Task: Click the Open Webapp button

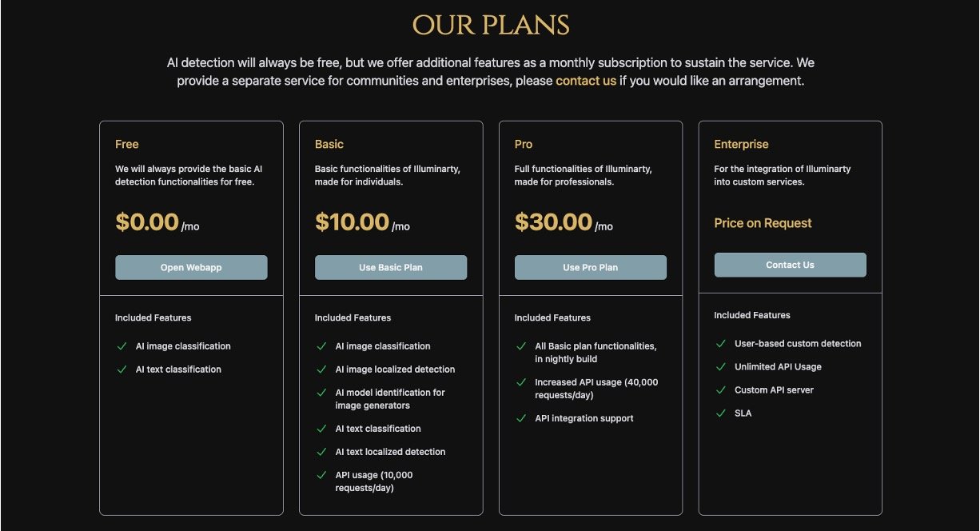Action: coord(191,268)
